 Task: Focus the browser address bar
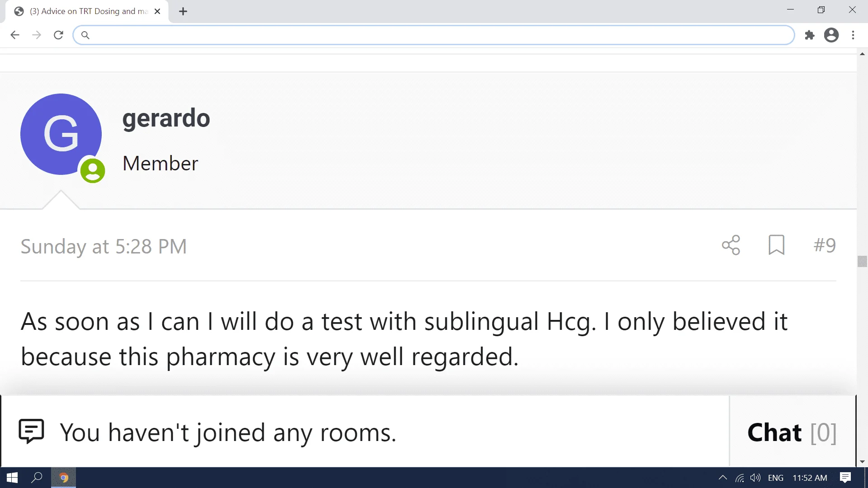pos(434,35)
